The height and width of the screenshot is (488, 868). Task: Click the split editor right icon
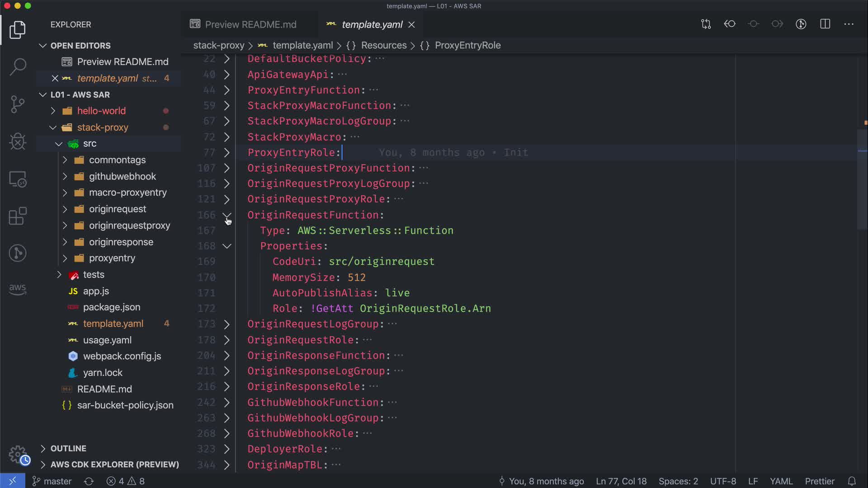pyautogui.click(x=825, y=24)
